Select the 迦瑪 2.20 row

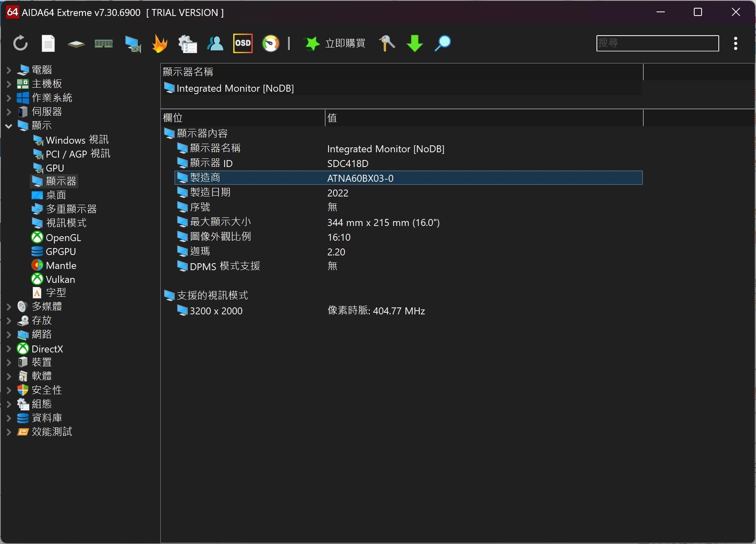click(409, 252)
